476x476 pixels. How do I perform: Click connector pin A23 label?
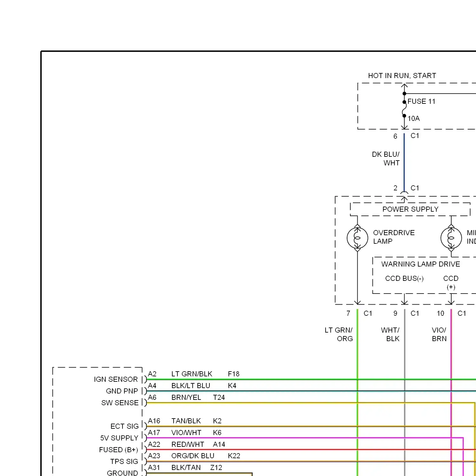154,456
